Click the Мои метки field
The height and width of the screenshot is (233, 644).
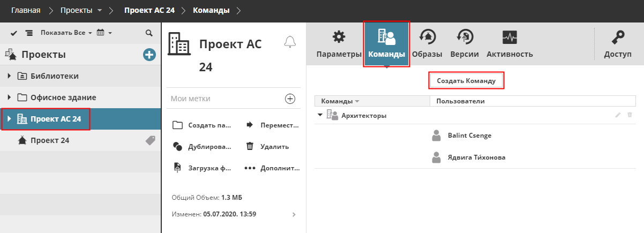[225, 99]
